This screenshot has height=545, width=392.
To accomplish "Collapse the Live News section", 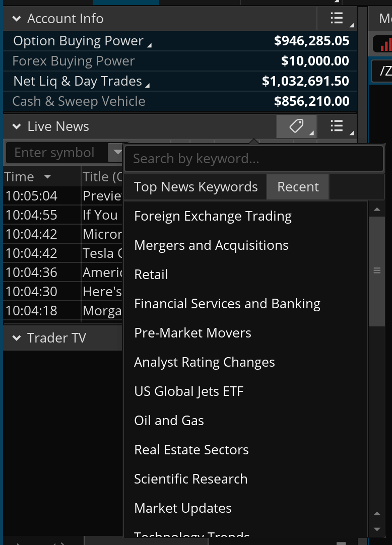I will coord(17,126).
